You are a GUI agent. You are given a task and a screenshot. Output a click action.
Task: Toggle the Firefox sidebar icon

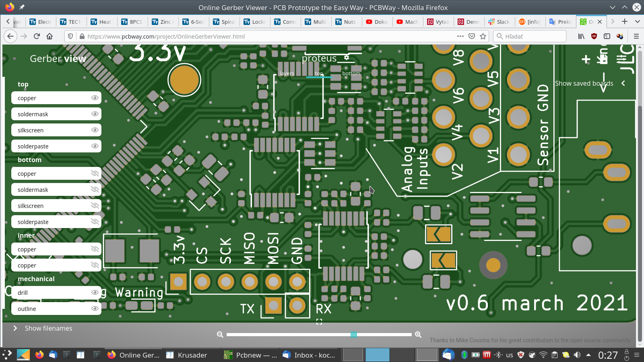[607, 36]
